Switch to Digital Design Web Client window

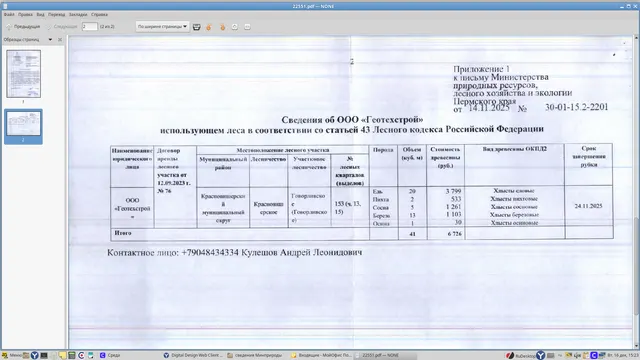(193, 356)
